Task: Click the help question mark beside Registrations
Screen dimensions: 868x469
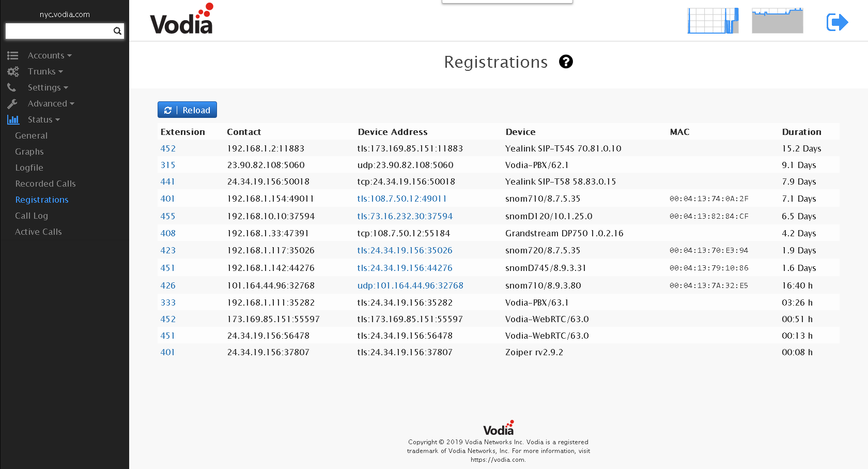Action: click(566, 62)
